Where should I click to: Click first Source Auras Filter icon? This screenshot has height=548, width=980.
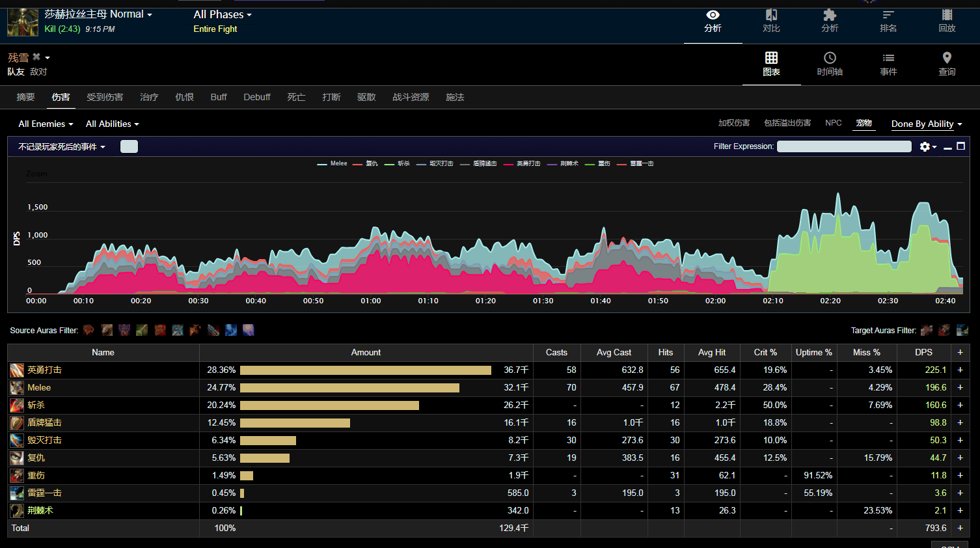click(x=89, y=330)
